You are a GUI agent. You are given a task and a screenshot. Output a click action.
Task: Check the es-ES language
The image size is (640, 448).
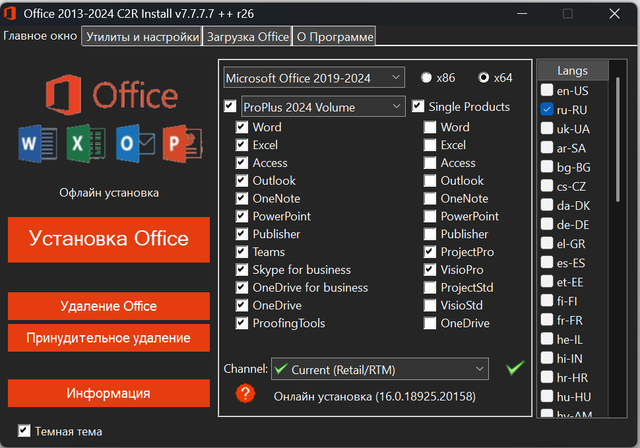(x=547, y=262)
